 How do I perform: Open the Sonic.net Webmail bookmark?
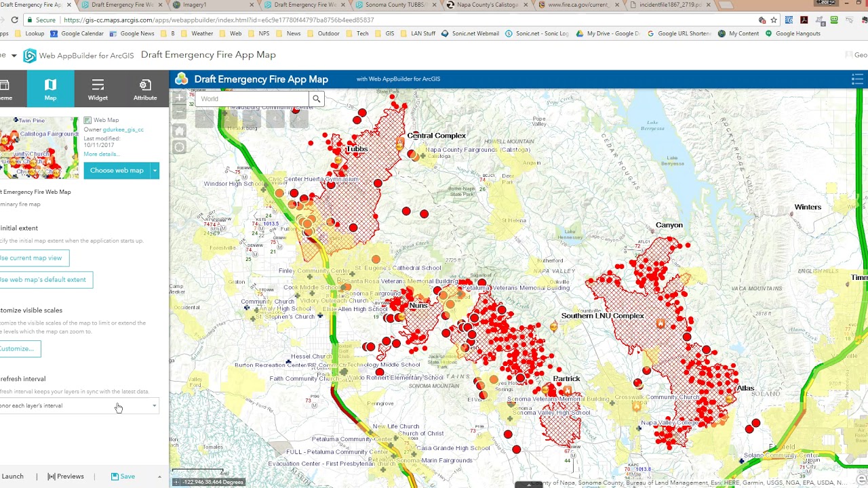(x=470, y=33)
